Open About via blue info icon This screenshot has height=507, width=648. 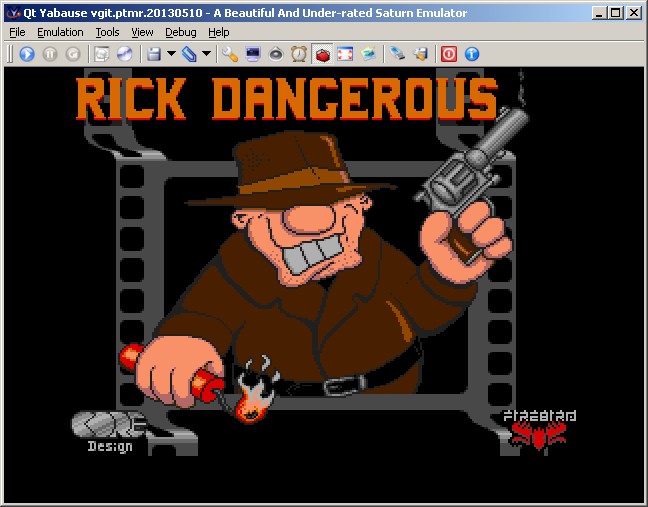pyautogui.click(x=472, y=54)
